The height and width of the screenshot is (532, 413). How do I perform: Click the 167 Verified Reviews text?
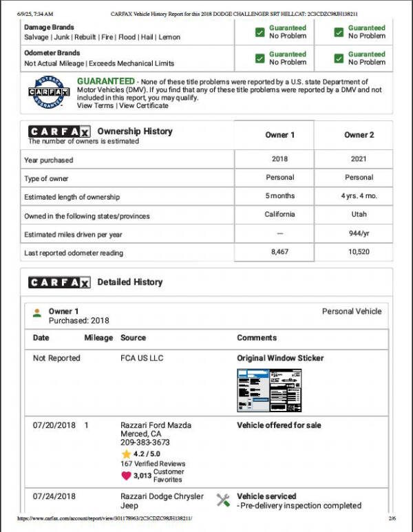[x=153, y=463]
